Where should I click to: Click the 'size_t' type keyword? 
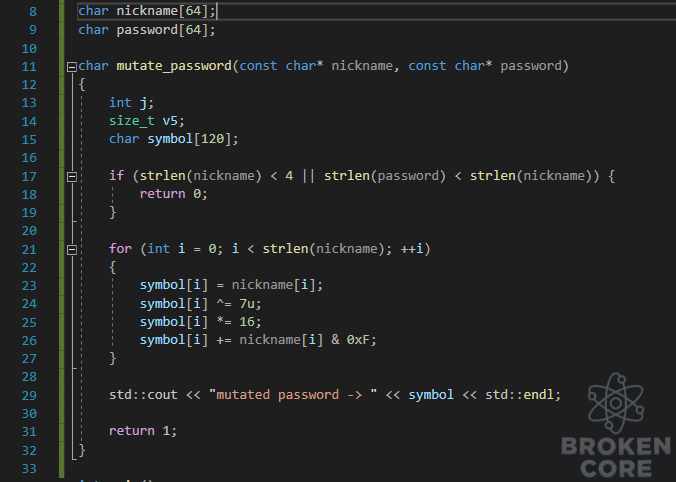(131, 121)
